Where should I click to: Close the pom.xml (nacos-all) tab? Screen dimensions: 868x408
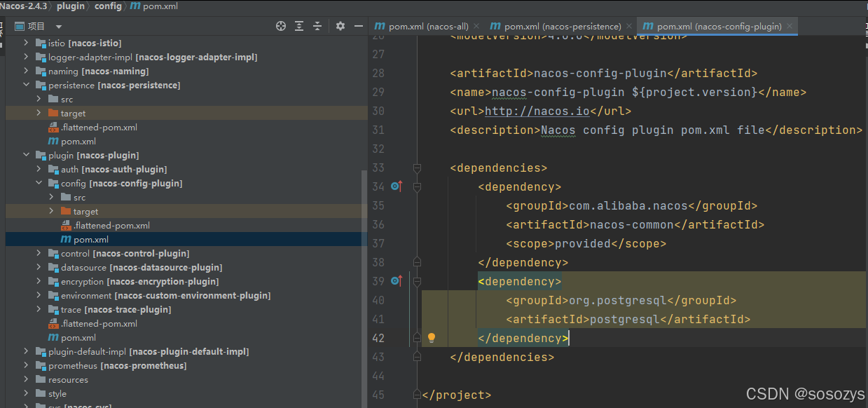[477, 27]
